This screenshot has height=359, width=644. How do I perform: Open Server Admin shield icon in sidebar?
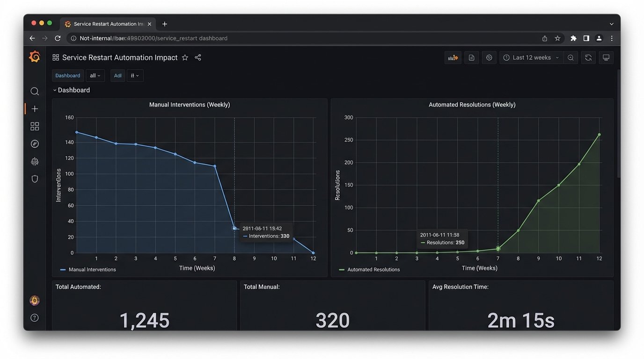35,179
